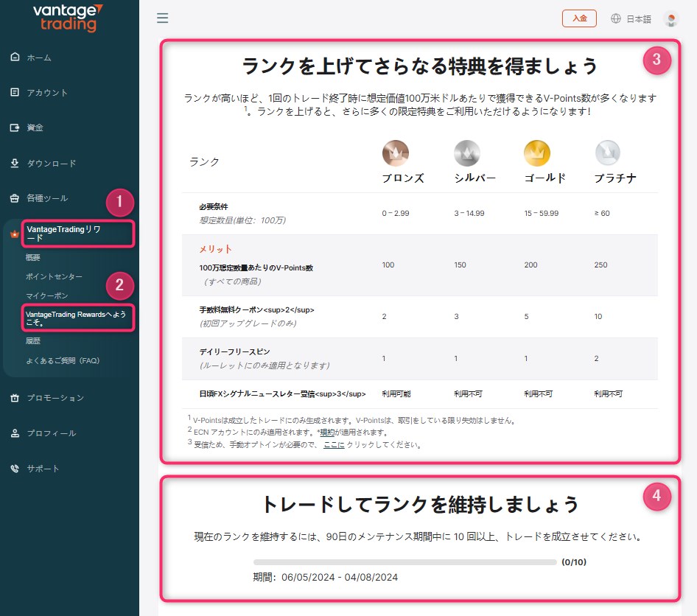Click the Platinum rank medal icon
Screen dimensions: 697x616
608,153
